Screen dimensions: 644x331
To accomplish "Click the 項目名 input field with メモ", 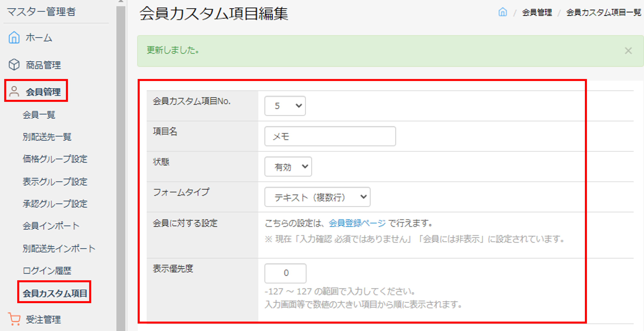I will pos(330,136).
